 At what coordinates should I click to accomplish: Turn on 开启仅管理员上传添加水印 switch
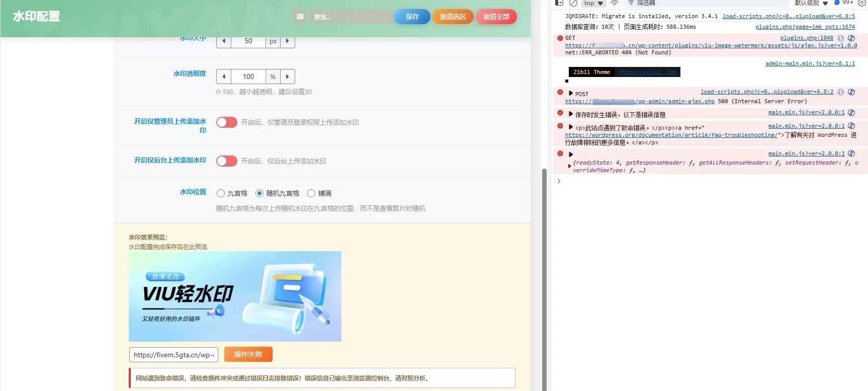click(227, 122)
